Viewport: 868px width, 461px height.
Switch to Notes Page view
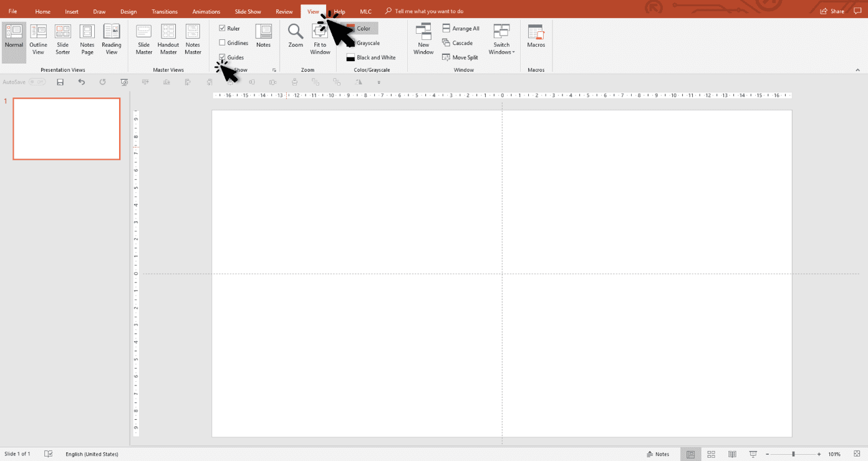87,39
